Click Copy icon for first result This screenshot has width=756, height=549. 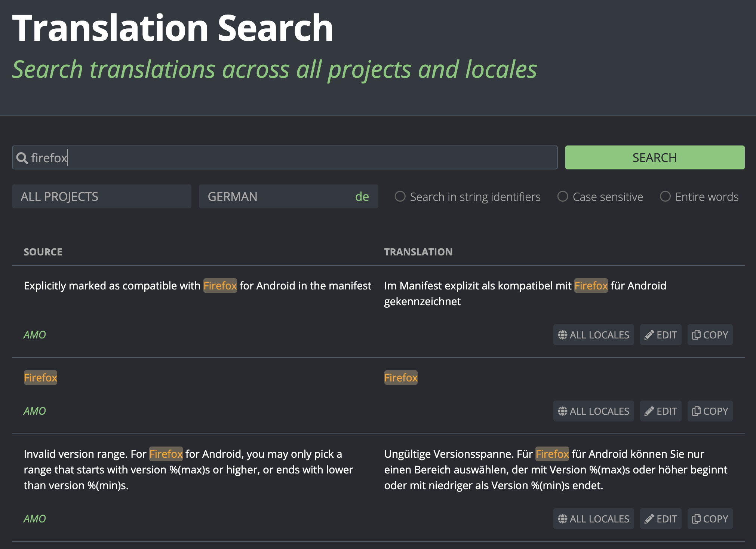[x=696, y=335]
